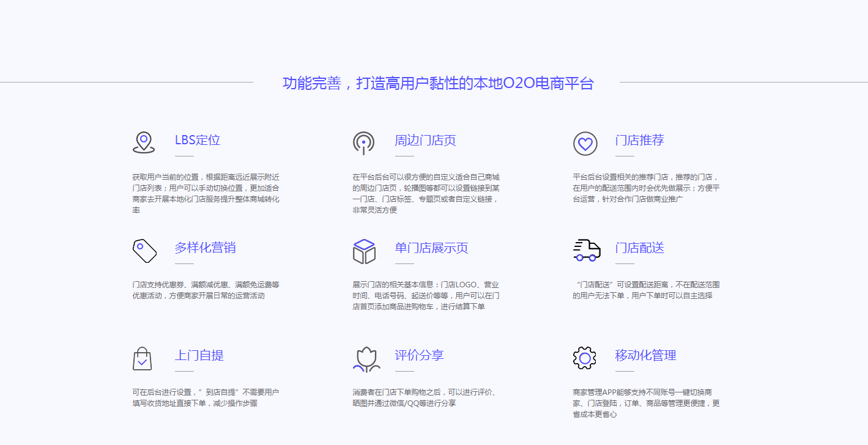
Task: Click the 上门自提 shopping bag icon
Action: tap(142, 358)
